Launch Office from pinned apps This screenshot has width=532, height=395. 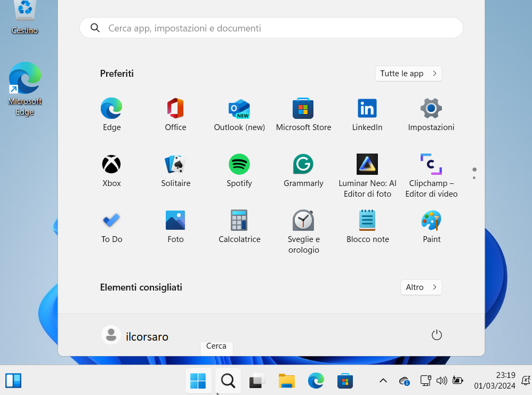[175, 115]
